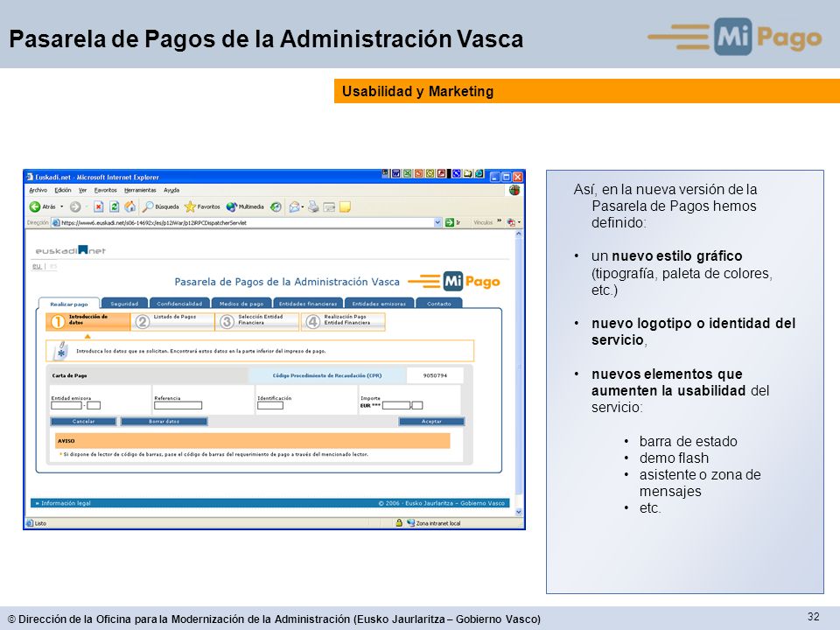Switch to the Entidades financieras tab

point(308,304)
